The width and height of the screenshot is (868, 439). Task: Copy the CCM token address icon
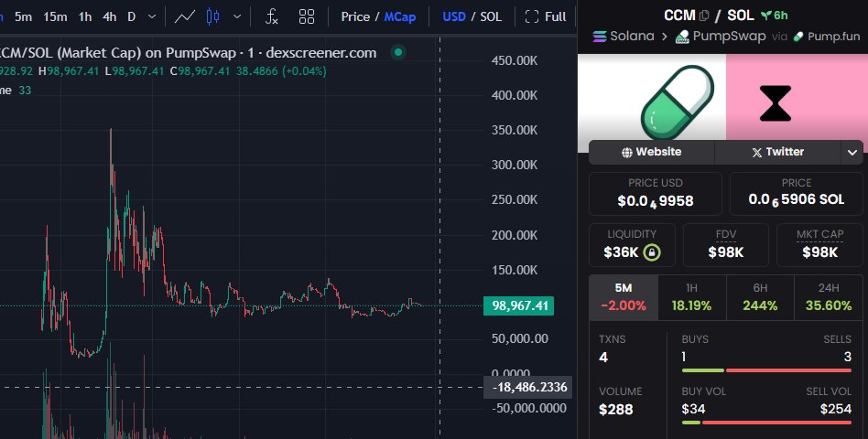click(704, 16)
